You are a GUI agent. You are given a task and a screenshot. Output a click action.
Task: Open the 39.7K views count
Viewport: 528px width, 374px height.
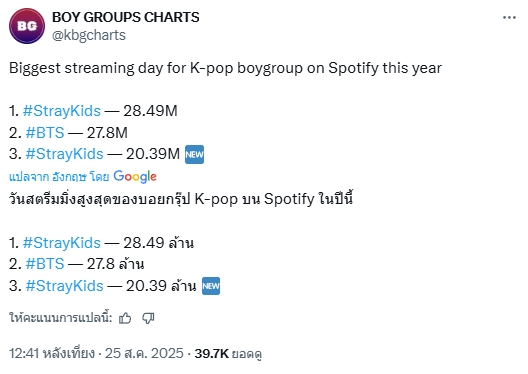(228, 353)
